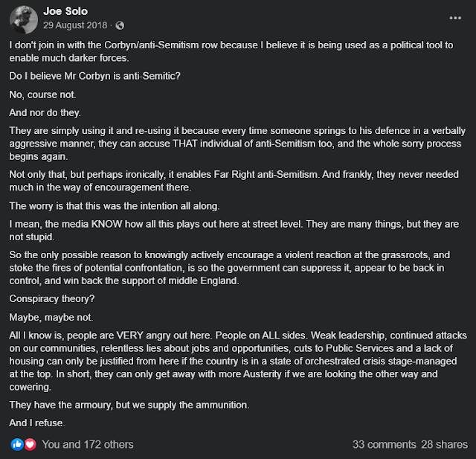This screenshot has width=476, height=459.
Task: Click the 'The worry is that' sentence
Action: pos(115,206)
